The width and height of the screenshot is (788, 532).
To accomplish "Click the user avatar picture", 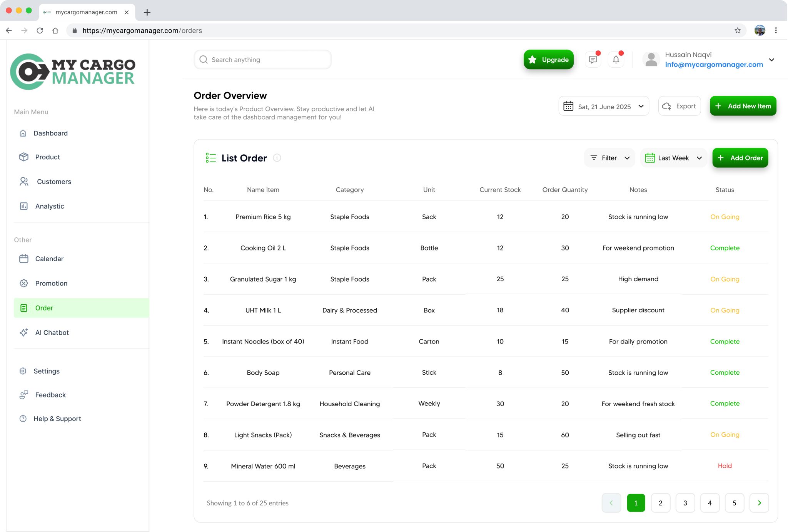I will click(651, 60).
